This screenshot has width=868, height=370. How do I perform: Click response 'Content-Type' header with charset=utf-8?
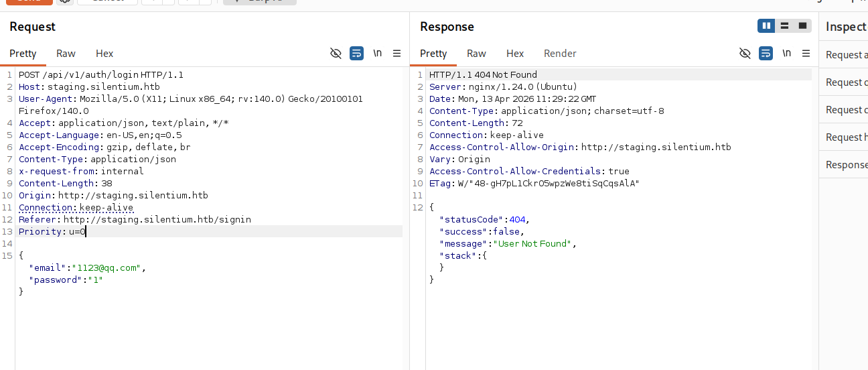pyautogui.click(x=547, y=111)
